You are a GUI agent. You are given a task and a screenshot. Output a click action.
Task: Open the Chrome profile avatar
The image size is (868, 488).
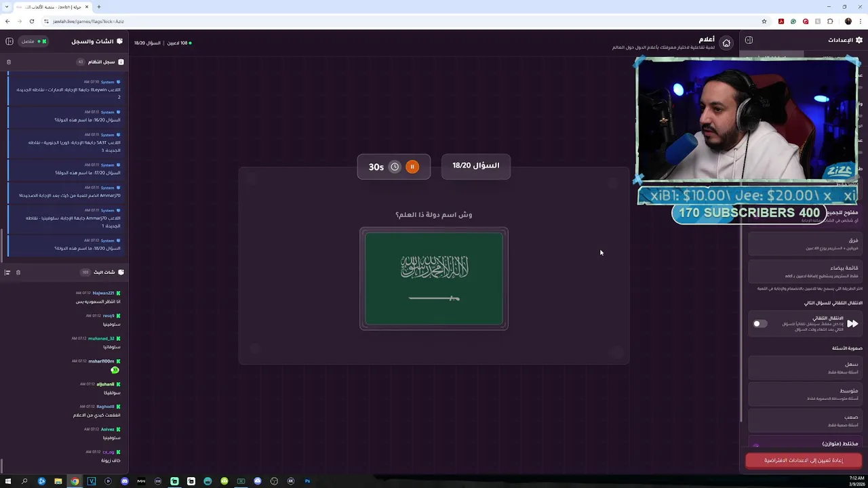pyautogui.click(x=848, y=21)
